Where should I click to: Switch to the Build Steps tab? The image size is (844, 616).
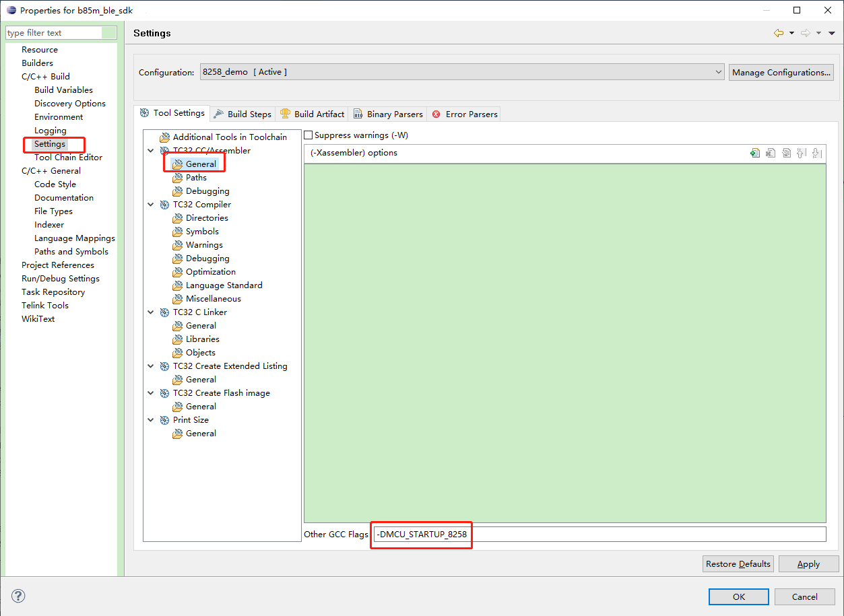tap(242, 114)
